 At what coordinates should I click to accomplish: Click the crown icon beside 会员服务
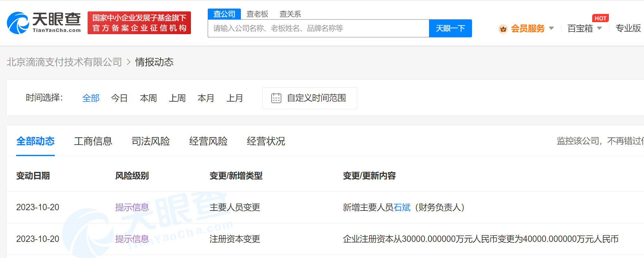tap(503, 29)
